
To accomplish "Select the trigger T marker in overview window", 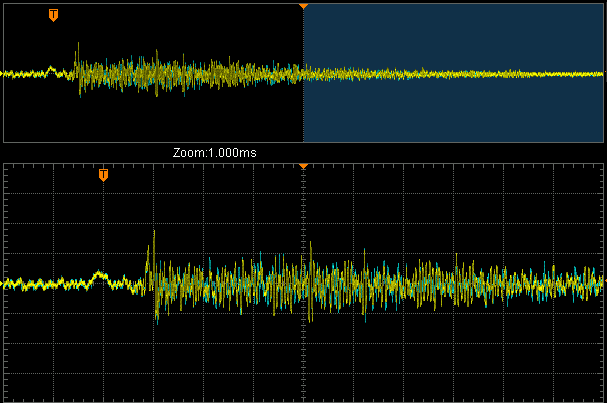I will coord(53,15).
